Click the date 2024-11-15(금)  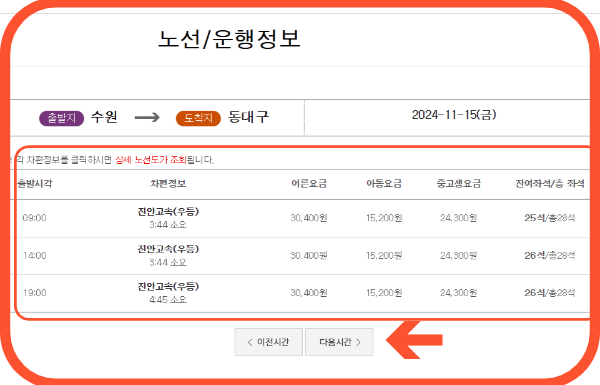coord(454,114)
